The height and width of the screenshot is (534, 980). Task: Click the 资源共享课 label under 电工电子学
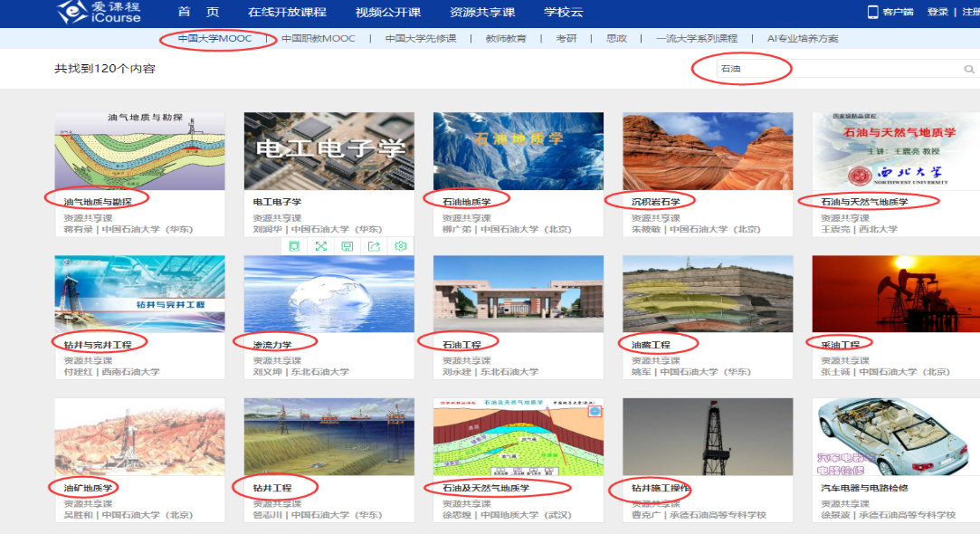(277, 218)
